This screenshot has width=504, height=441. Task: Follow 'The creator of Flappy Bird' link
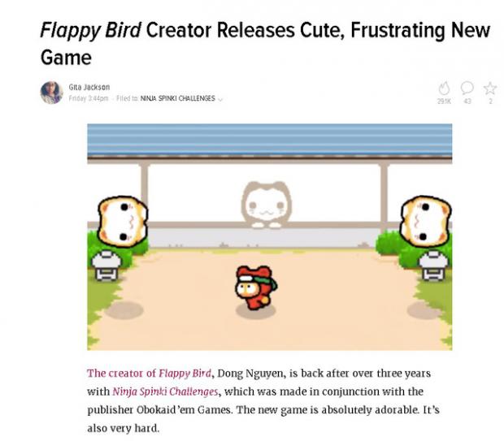(x=149, y=374)
